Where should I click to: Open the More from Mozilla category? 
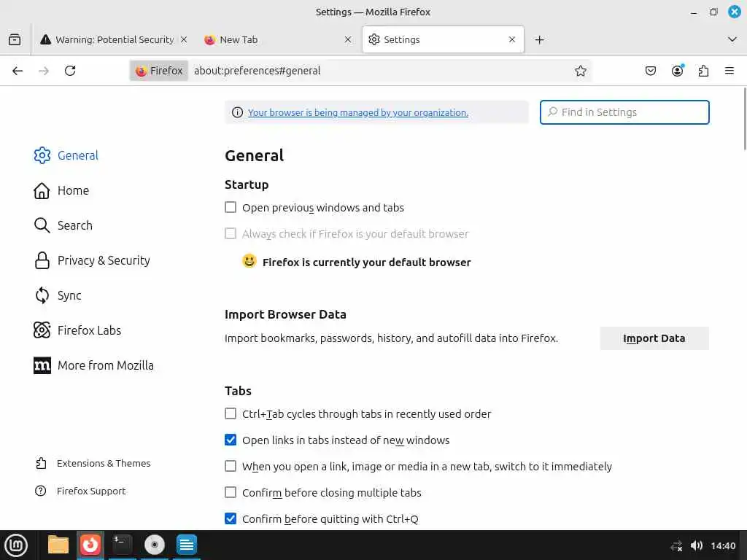pyautogui.click(x=106, y=365)
